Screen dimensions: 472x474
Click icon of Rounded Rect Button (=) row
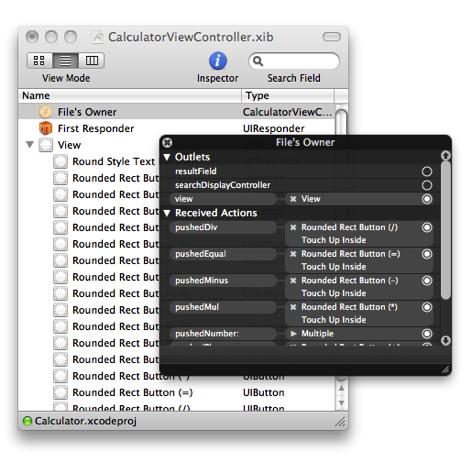click(60, 392)
